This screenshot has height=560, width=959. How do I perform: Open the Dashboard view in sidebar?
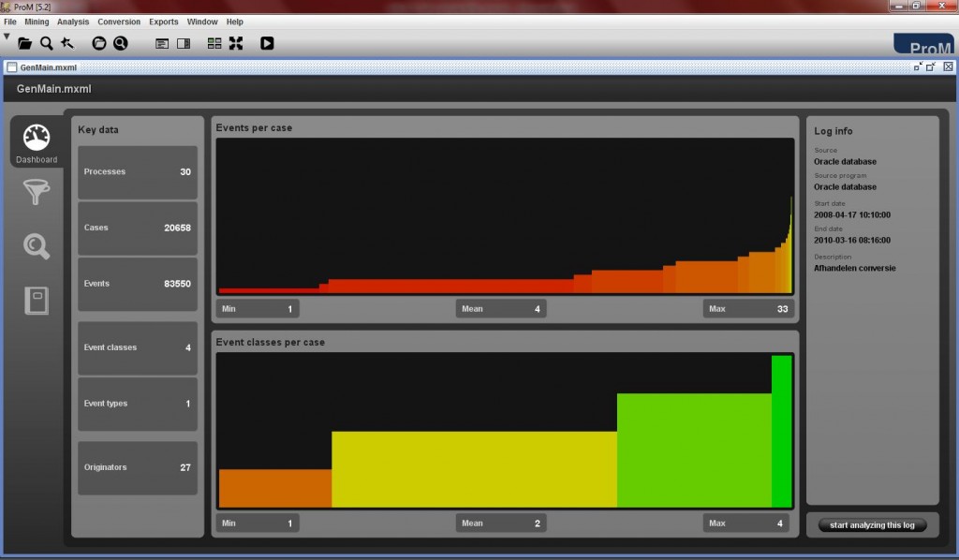point(37,143)
